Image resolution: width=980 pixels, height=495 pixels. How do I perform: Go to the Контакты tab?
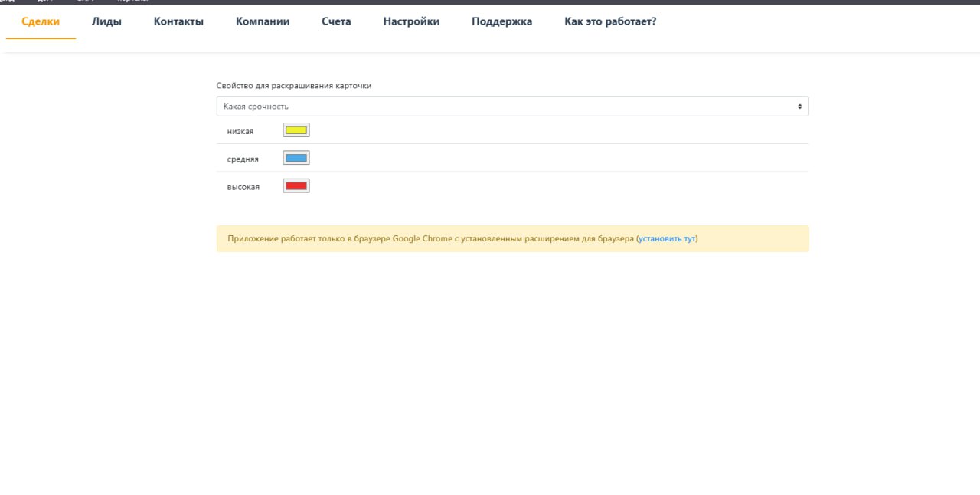click(178, 21)
